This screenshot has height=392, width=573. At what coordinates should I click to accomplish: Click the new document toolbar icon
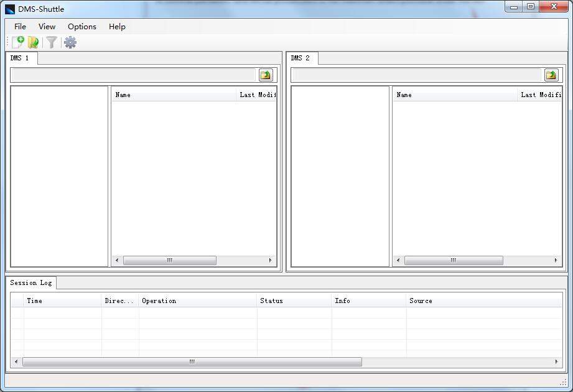tap(18, 42)
